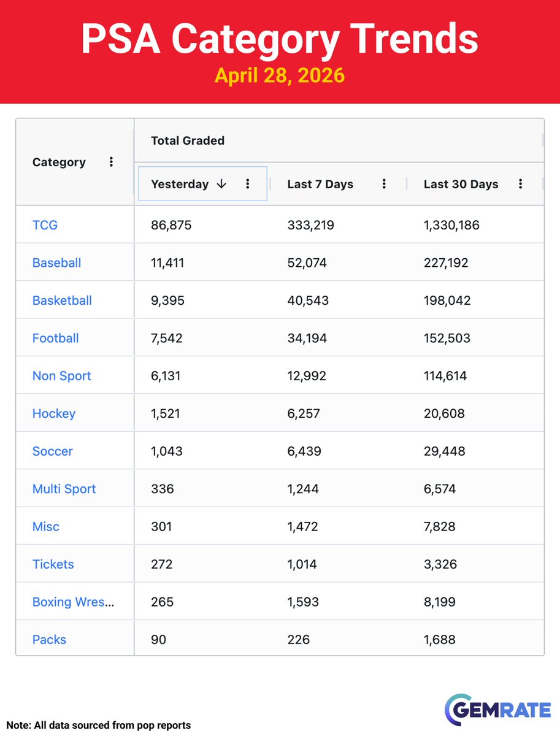
Task: Open the Packs category link
Action: coord(49,640)
